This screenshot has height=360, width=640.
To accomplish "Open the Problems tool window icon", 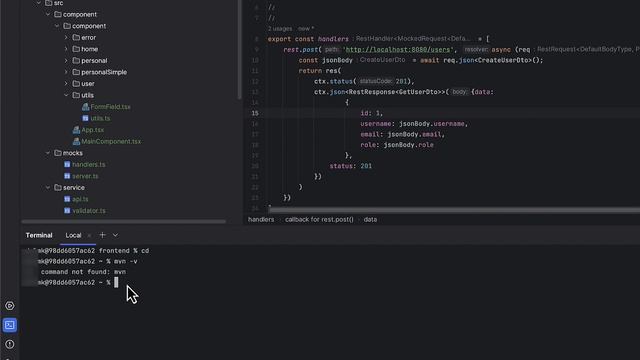I will pyautogui.click(x=10, y=344).
